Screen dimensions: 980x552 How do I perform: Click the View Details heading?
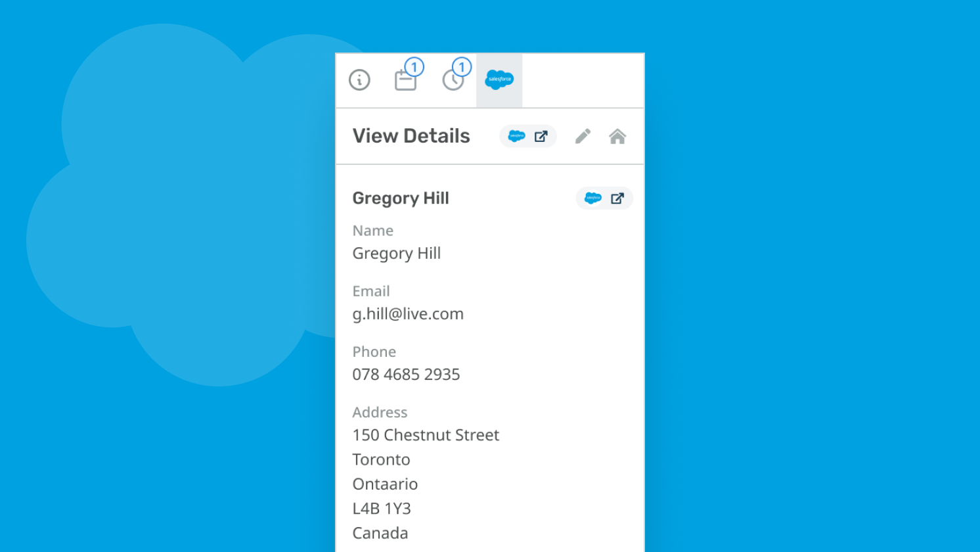pyautogui.click(x=411, y=135)
